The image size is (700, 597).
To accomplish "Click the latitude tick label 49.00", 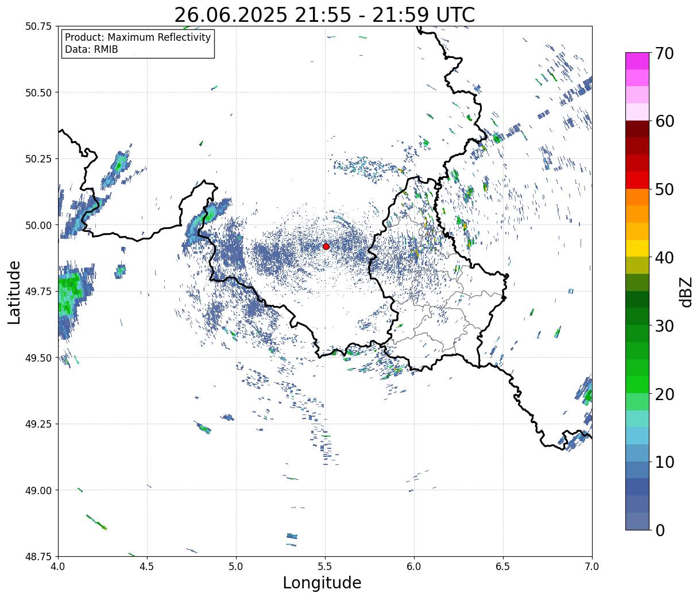I will coord(38,490).
